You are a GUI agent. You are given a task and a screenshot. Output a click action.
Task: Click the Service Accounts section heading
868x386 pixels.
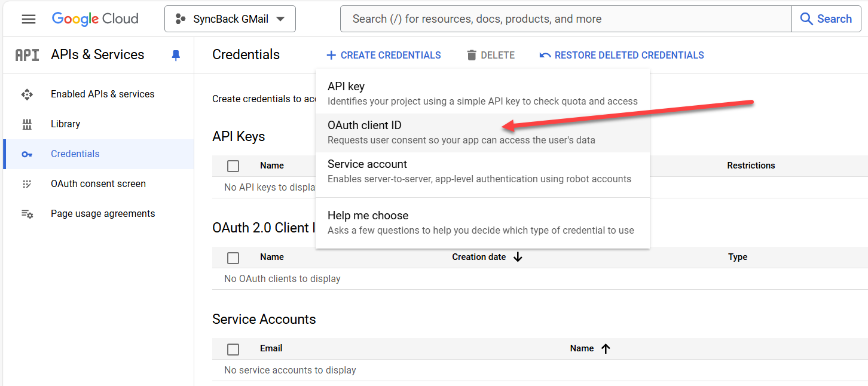tap(264, 319)
